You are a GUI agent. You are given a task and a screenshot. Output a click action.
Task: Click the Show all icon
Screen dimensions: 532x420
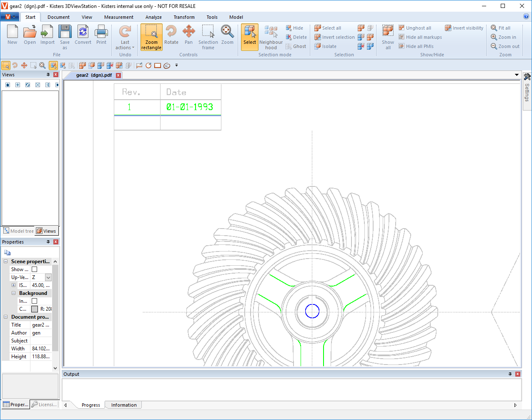[x=388, y=37]
